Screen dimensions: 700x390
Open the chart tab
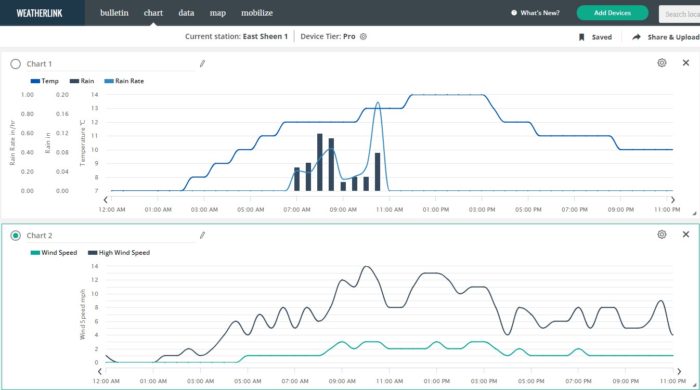click(x=153, y=13)
